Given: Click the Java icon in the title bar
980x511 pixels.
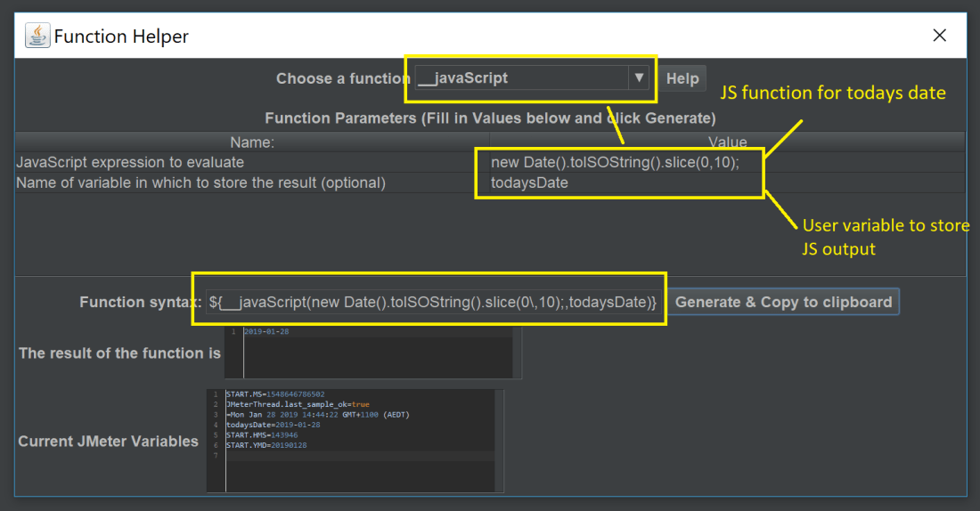Looking at the screenshot, I should click(37, 36).
